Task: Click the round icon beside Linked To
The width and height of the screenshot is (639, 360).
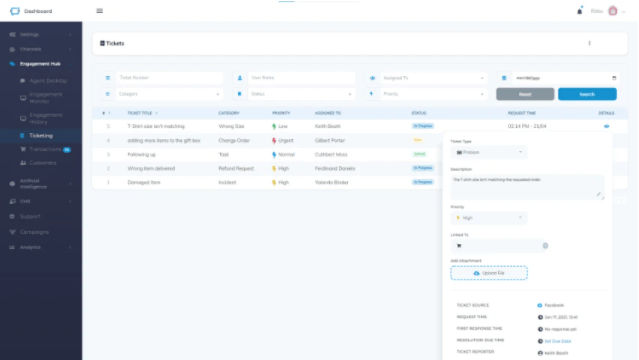Action: point(545,245)
